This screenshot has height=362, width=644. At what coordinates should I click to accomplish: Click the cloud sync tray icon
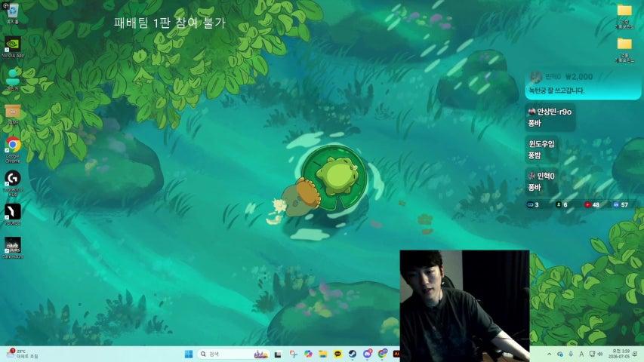[559, 354]
